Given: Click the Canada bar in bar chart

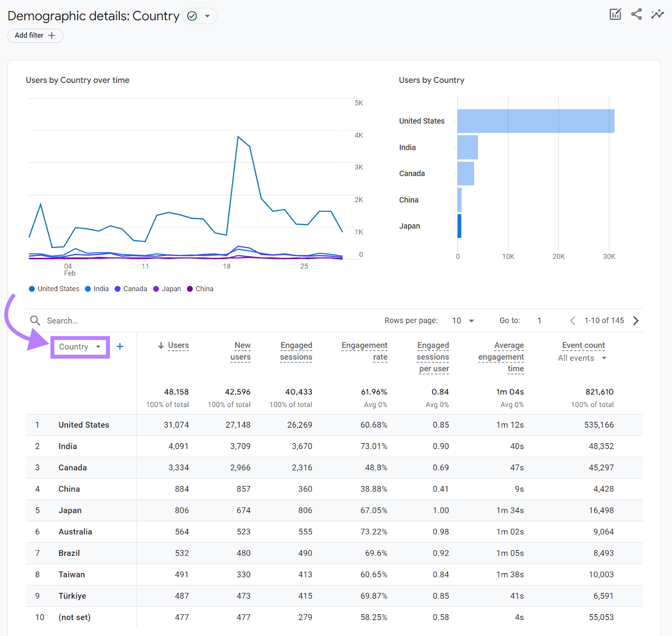Looking at the screenshot, I should (466, 173).
